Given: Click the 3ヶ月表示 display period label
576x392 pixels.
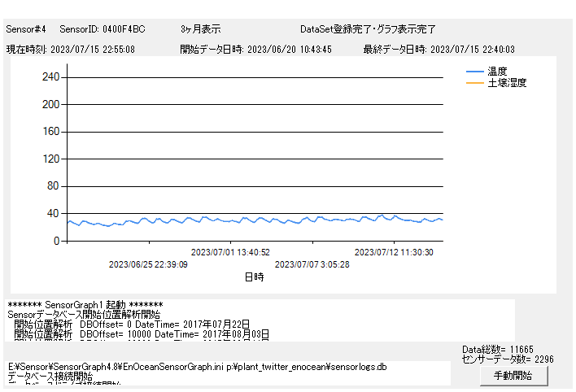Looking at the screenshot, I should tap(200, 29).
